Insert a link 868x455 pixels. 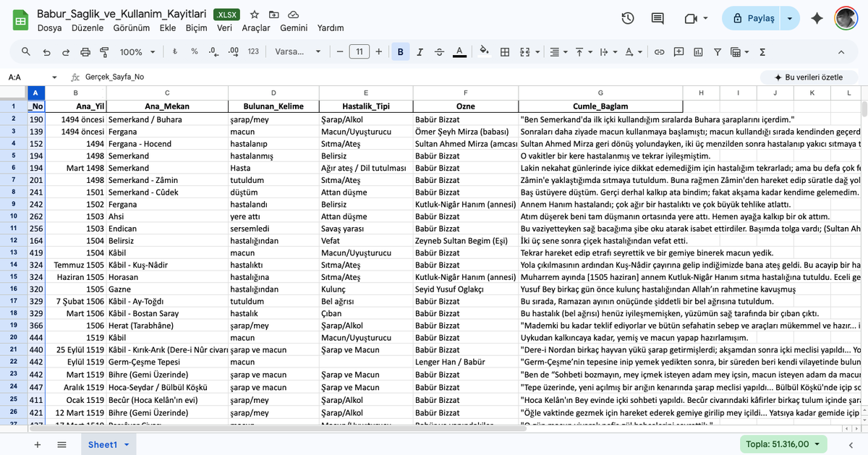point(659,52)
